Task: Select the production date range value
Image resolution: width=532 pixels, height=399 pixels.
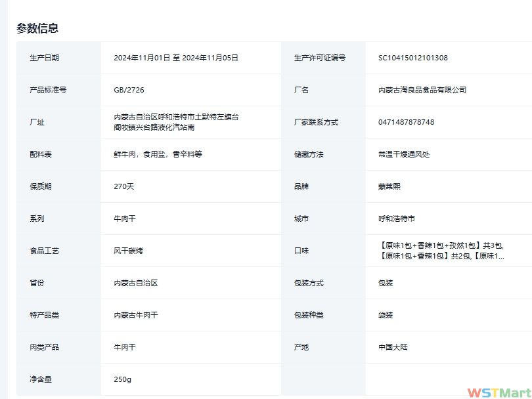Action: [x=175, y=58]
